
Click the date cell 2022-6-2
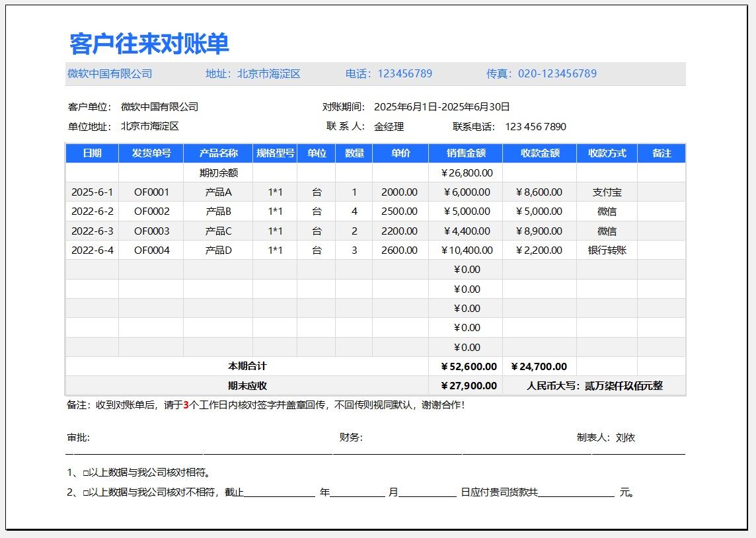pyautogui.click(x=92, y=211)
